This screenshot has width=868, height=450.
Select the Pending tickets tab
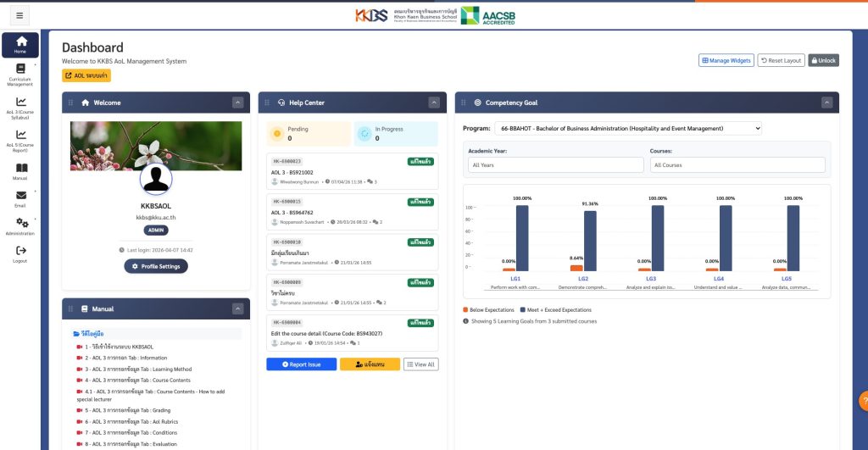coord(308,134)
